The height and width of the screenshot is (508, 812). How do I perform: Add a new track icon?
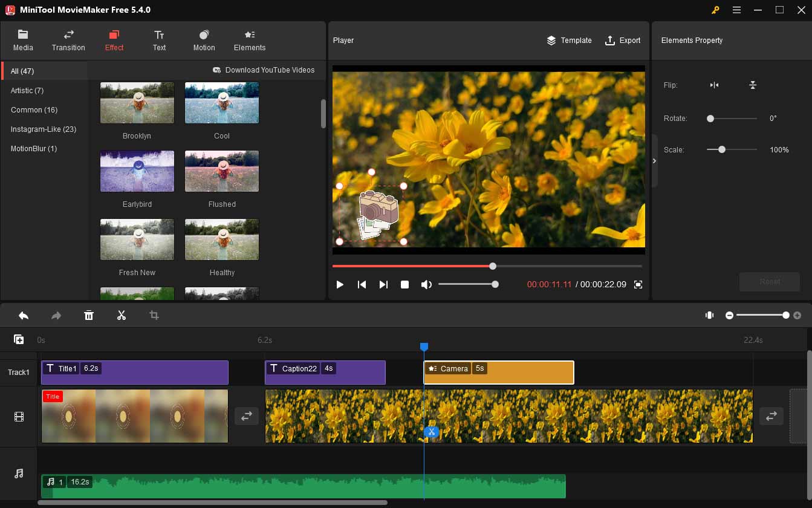pos(19,340)
